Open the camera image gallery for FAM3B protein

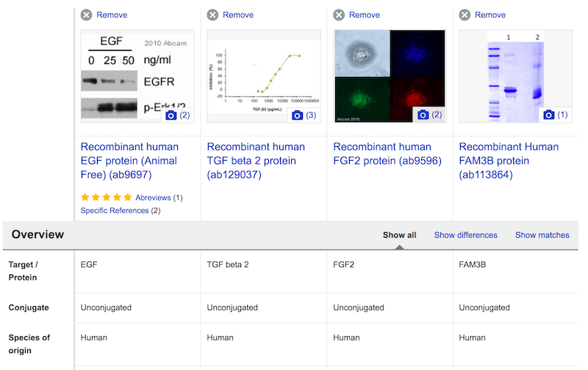click(x=555, y=115)
